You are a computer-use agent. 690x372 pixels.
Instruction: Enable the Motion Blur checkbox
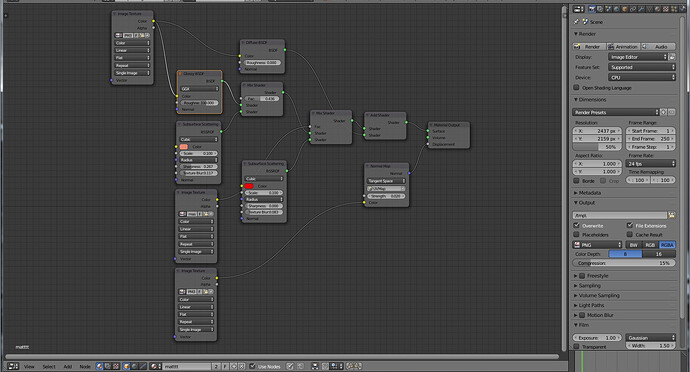(x=582, y=315)
